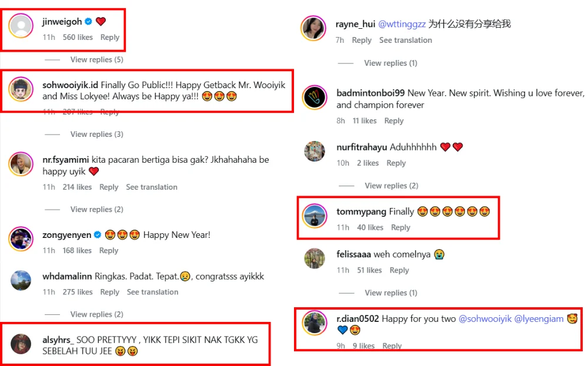Screen dimensions: 588x366
Task: View the 560 likes on jinweigoh's comment
Action: [x=78, y=37]
